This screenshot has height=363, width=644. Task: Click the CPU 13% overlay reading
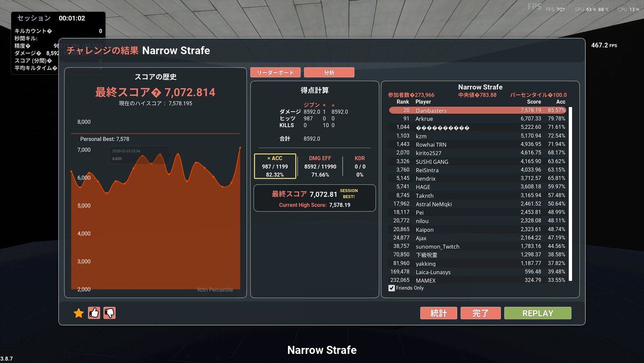[x=628, y=10]
